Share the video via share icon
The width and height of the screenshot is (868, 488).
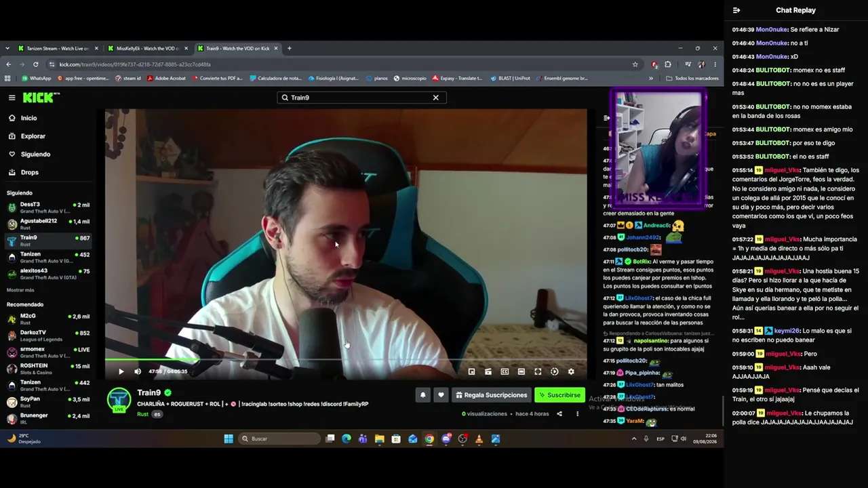tap(559, 413)
